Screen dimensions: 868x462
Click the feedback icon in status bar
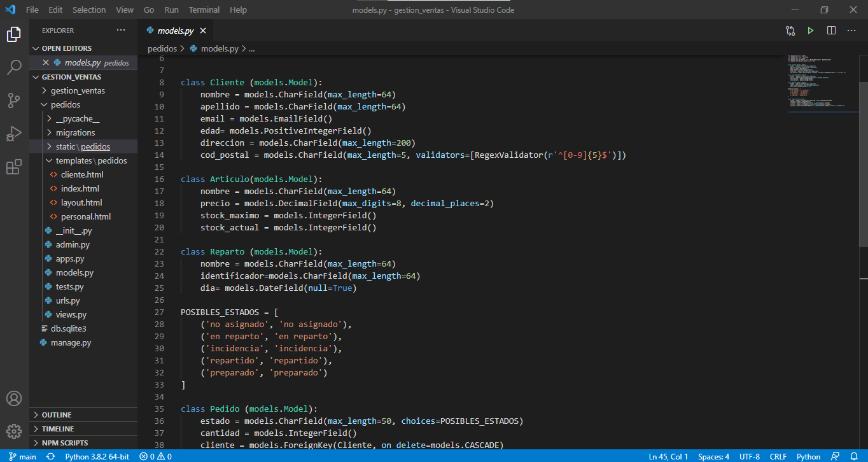tap(836, 457)
